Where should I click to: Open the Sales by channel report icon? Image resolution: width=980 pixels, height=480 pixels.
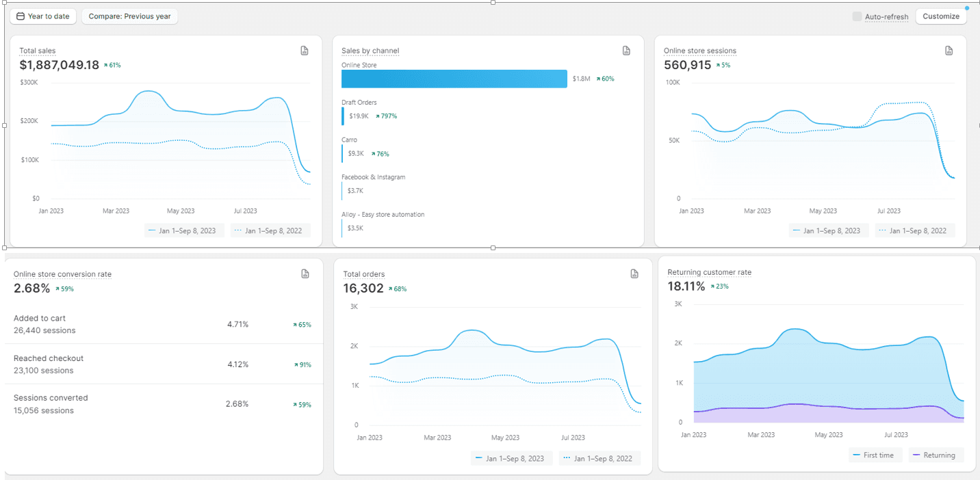coord(626,51)
